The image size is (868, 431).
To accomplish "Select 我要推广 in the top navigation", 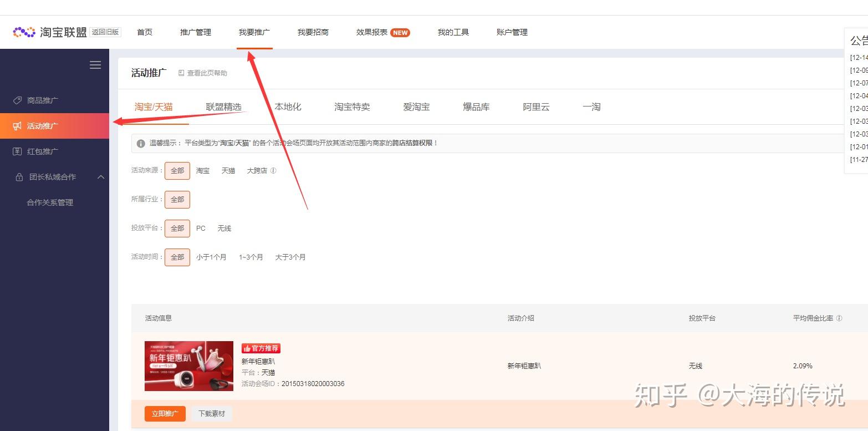I will pos(254,32).
